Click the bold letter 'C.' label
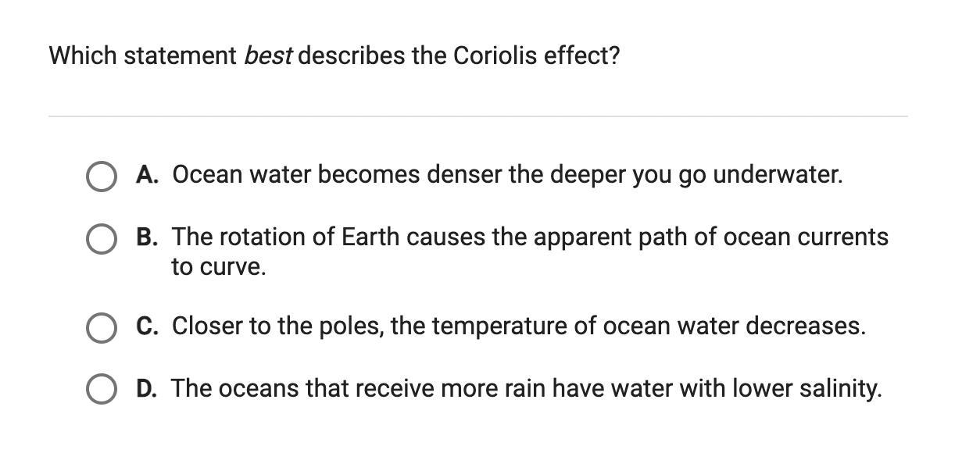The width and height of the screenshot is (980, 453). [147, 326]
